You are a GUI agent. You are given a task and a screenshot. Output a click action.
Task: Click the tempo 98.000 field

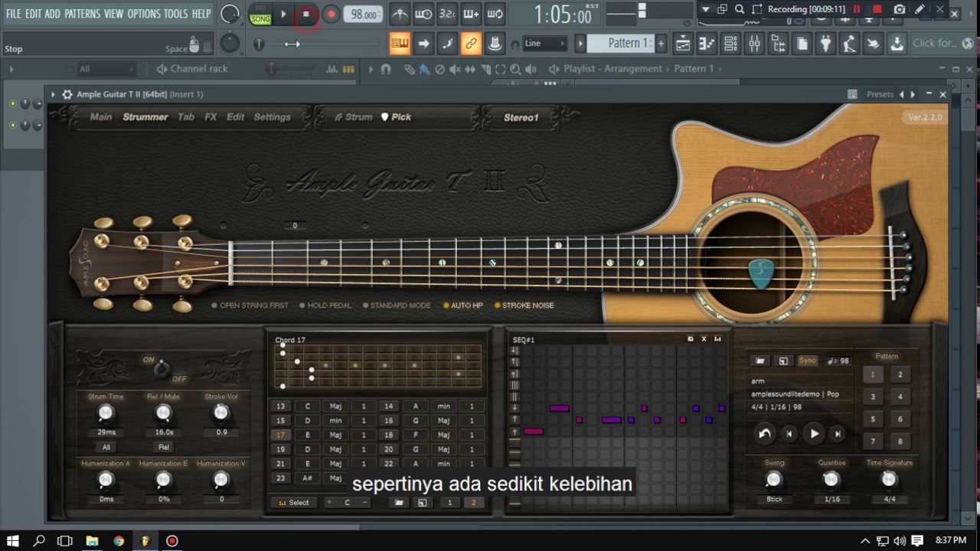[362, 15]
